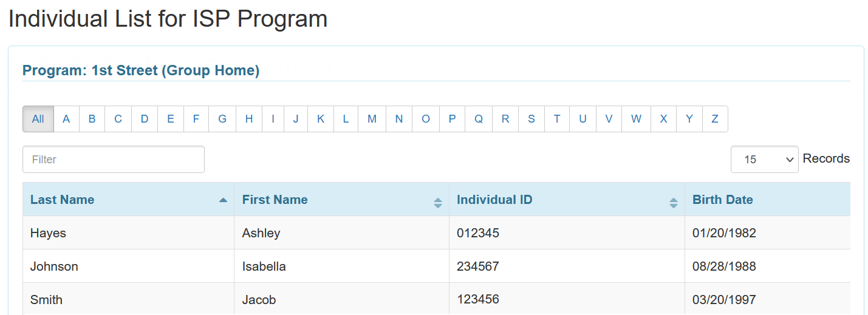
Task: Filter individuals by letter A
Action: 66,119
